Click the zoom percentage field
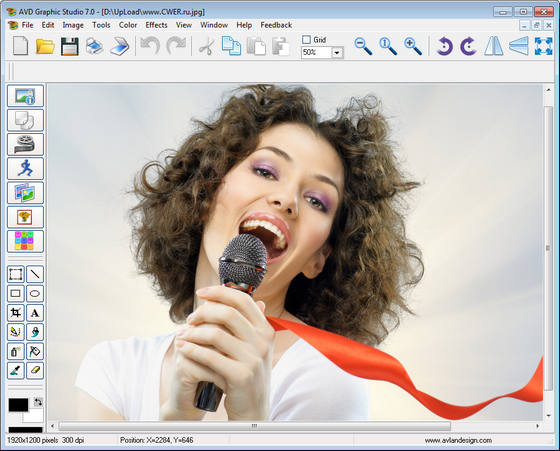Screen dimensions: 560x451 pos(316,52)
